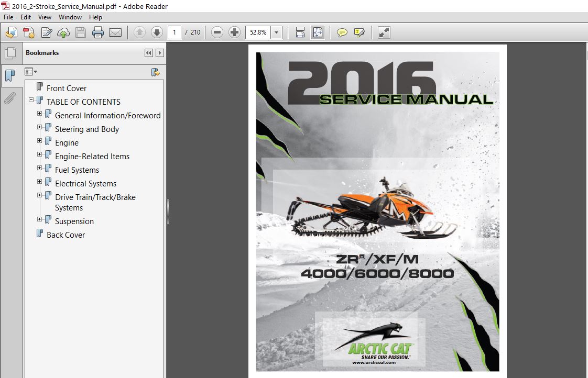Open the Steering and Body bookmark

click(x=87, y=129)
